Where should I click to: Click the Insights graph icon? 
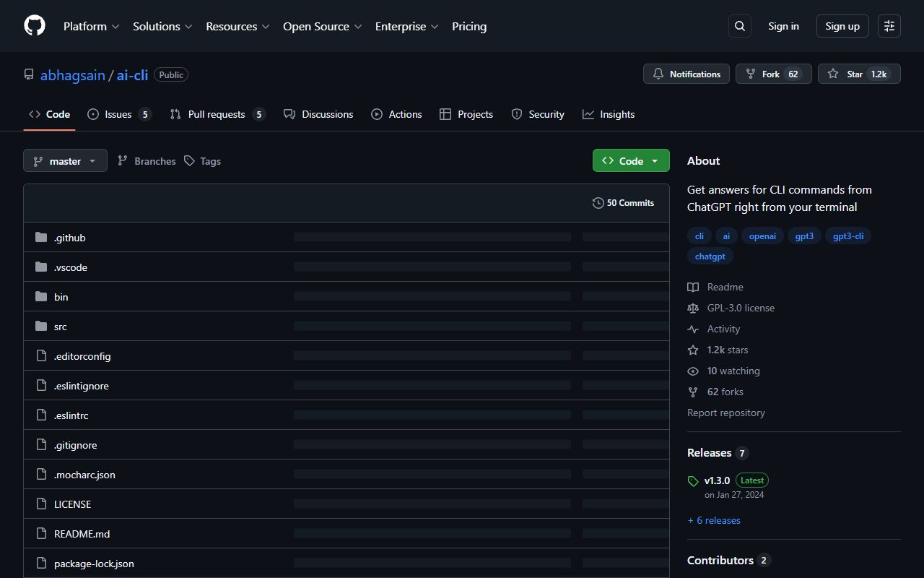pyautogui.click(x=588, y=113)
